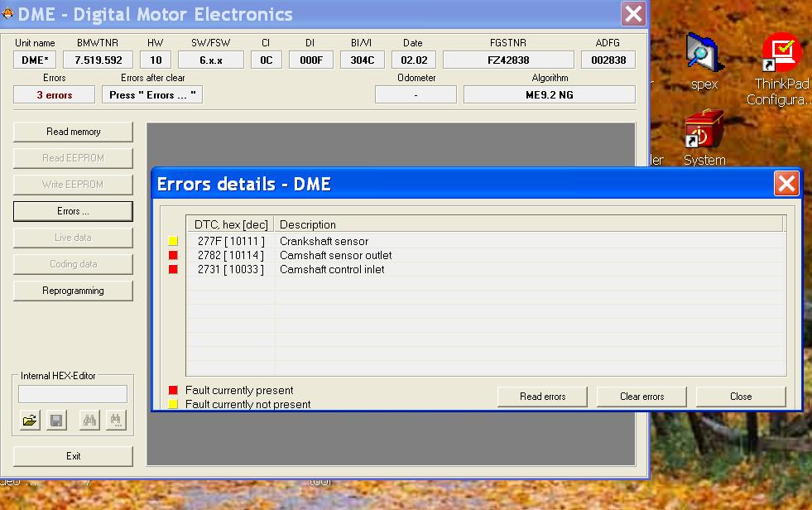The width and height of the screenshot is (812, 510).
Task: Click the Live data button
Action: [x=73, y=238]
